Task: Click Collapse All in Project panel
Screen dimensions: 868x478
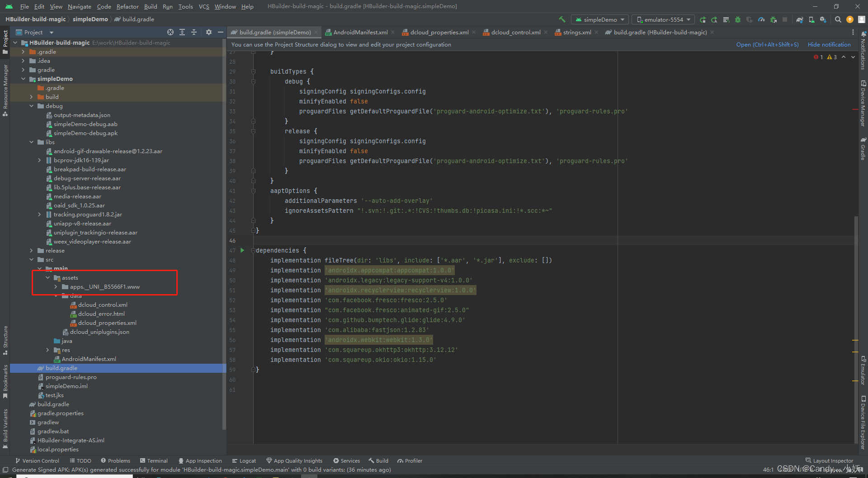Action: [x=194, y=32]
